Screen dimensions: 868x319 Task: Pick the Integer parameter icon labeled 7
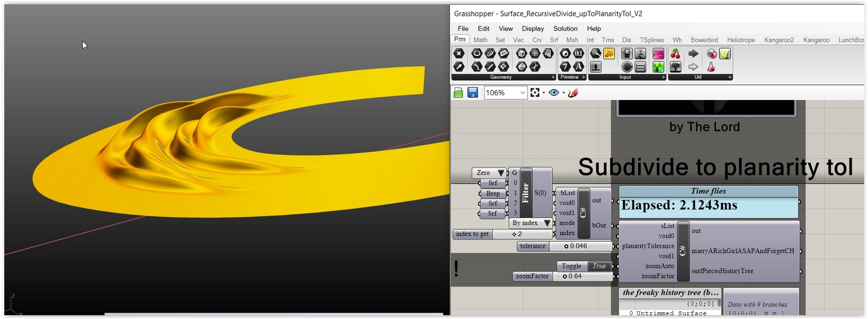click(565, 67)
